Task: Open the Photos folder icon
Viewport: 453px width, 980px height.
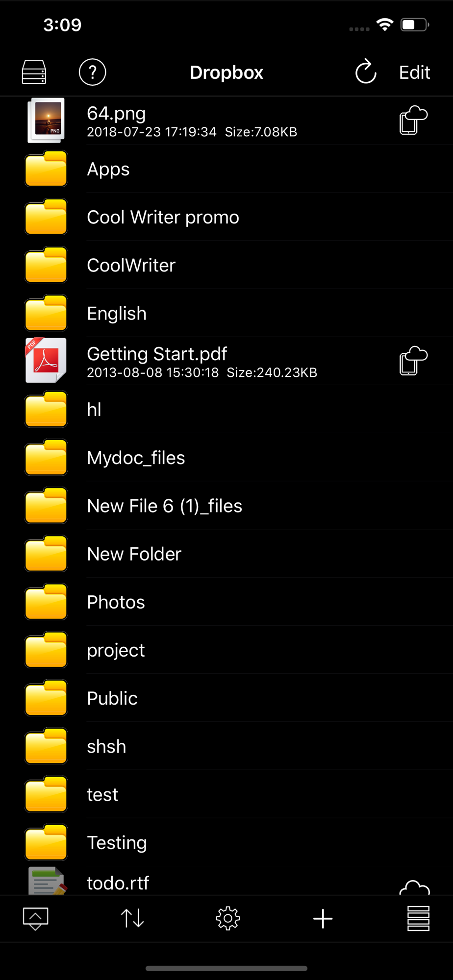Action: 46,601
